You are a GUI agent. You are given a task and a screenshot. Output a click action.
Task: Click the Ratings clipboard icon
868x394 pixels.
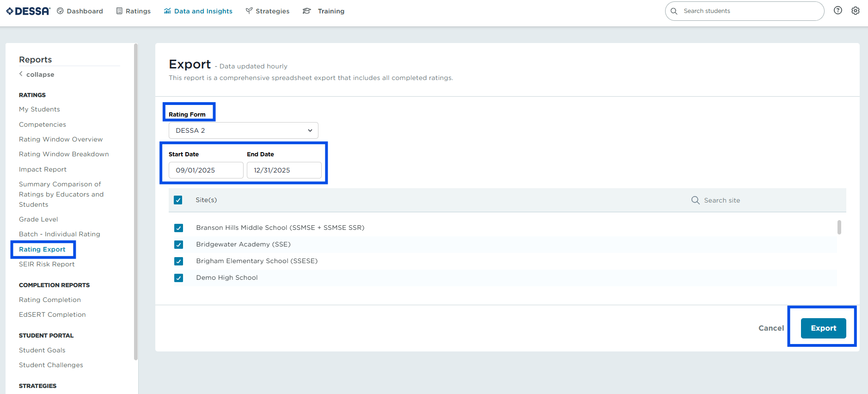(119, 11)
